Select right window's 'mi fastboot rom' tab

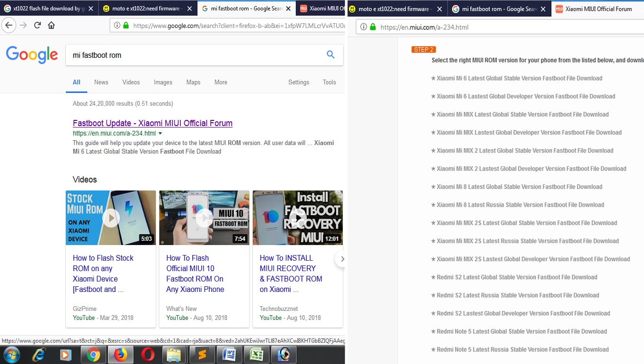[500, 9]
